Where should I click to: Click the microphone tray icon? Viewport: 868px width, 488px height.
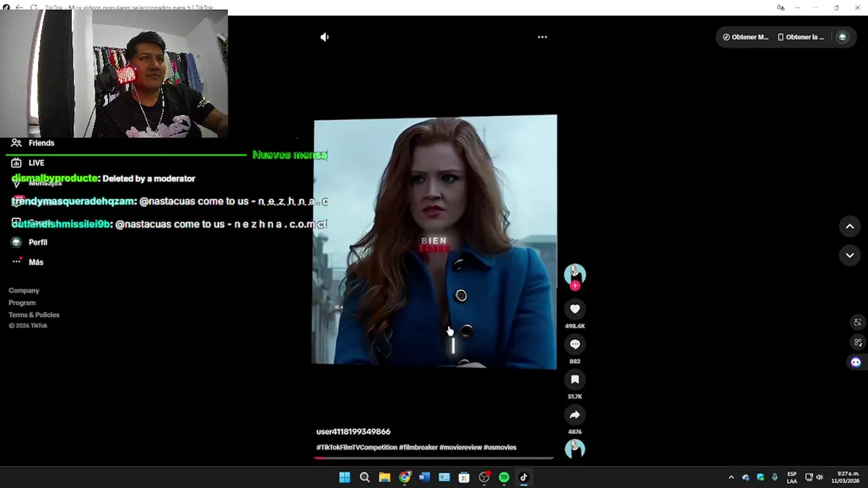pos(774,477)
